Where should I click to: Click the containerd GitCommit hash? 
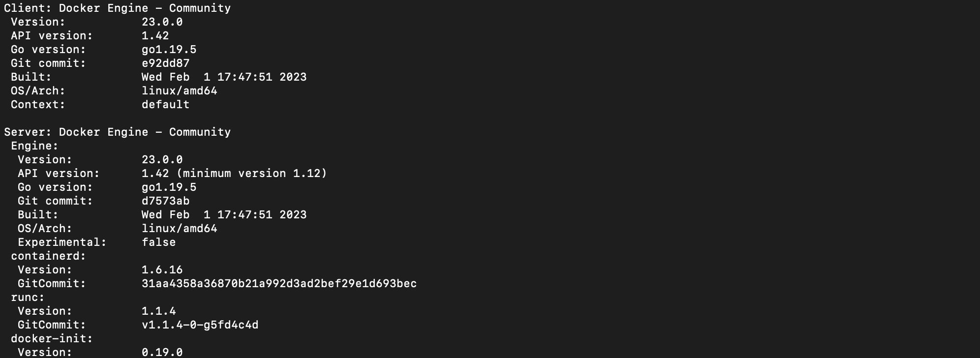279,284
